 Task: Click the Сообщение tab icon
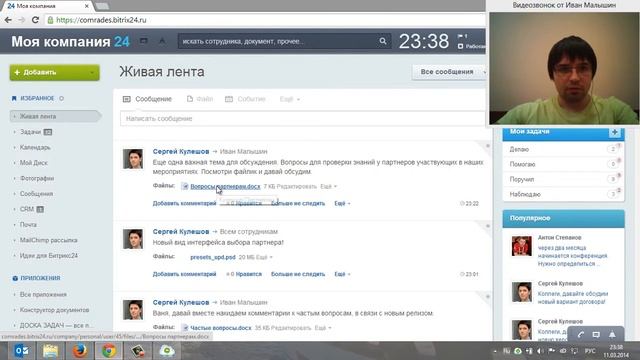127,99
